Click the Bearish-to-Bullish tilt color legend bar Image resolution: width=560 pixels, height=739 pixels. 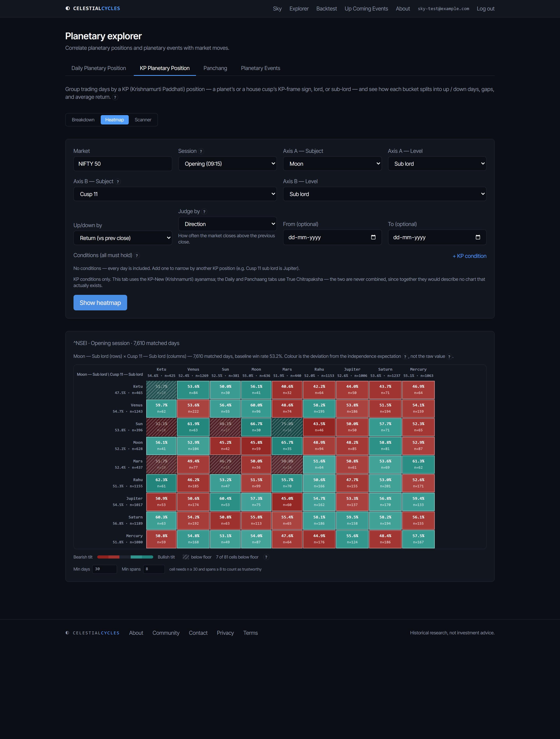125,557
